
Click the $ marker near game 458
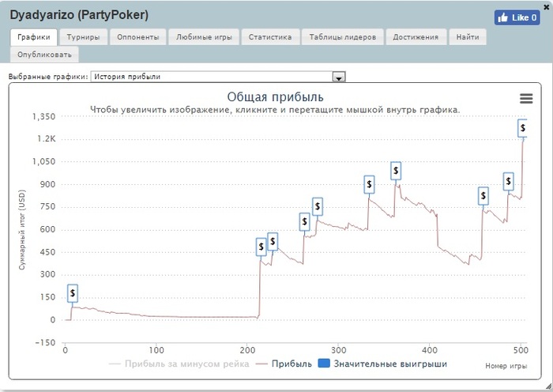483,196
